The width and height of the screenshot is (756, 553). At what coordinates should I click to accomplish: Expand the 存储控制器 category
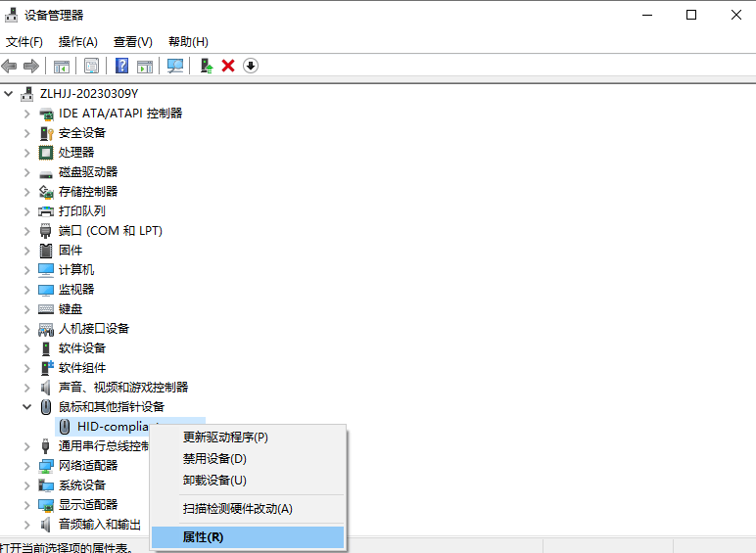coord(27,192)
